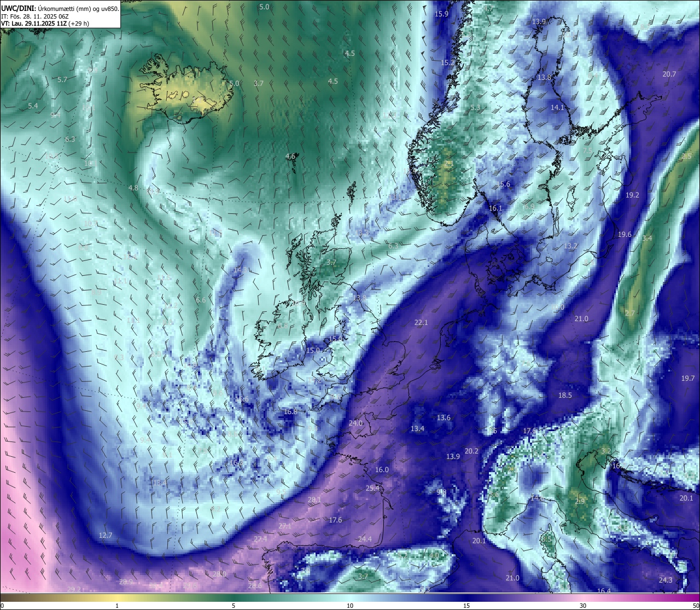Image resolution: width=700 pixels, height=610 pixels.
Task: Click the title line "UWC/DINI: Úrkomumætti (mm) og uv850."
Action: point(60,9)
